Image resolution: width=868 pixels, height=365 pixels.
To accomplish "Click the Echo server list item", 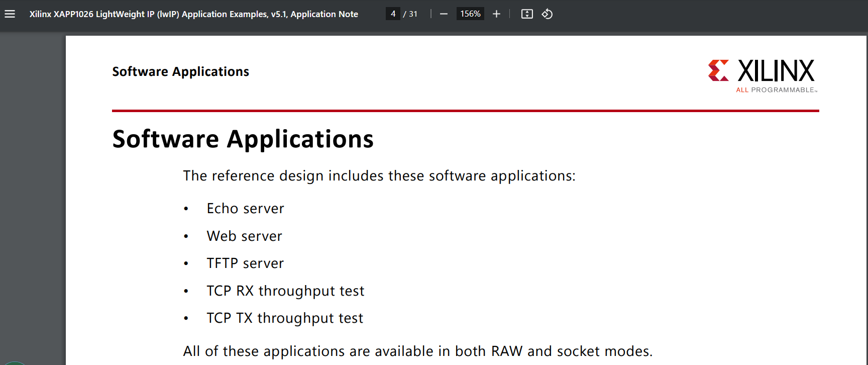I will click(x=245, y=208).
